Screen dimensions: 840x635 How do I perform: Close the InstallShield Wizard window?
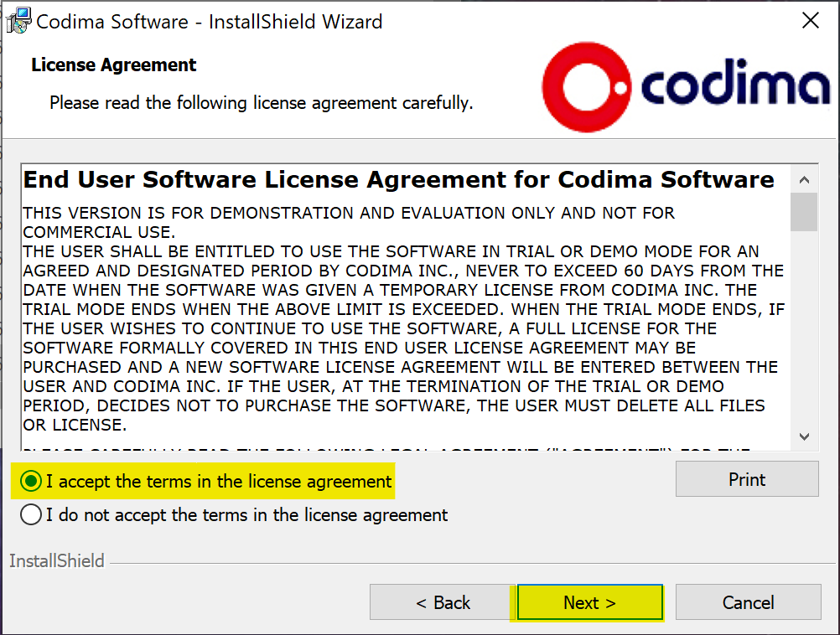tap(810, 21)
